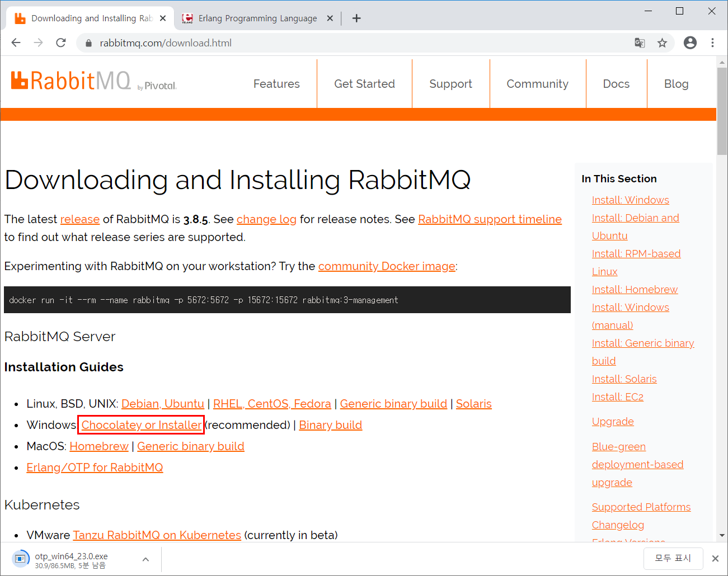
Task: Open MacOS Generic binary build link
Action: tap(191, 446)
